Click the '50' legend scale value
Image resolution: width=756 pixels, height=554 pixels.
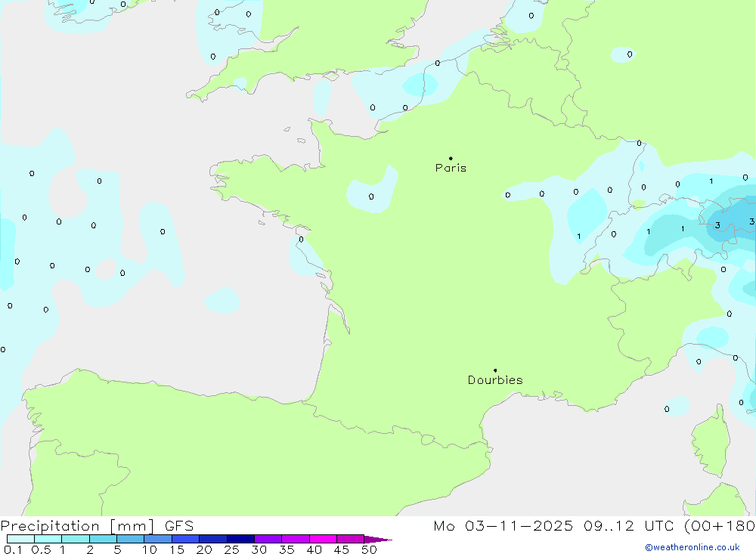[369, 549]
